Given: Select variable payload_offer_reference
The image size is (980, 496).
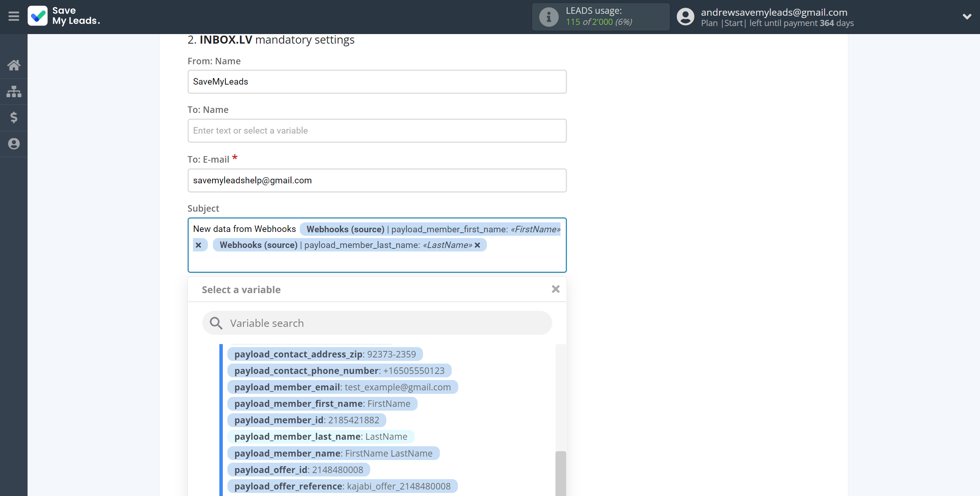Looking at the screenshot, I should coord(342,486).
